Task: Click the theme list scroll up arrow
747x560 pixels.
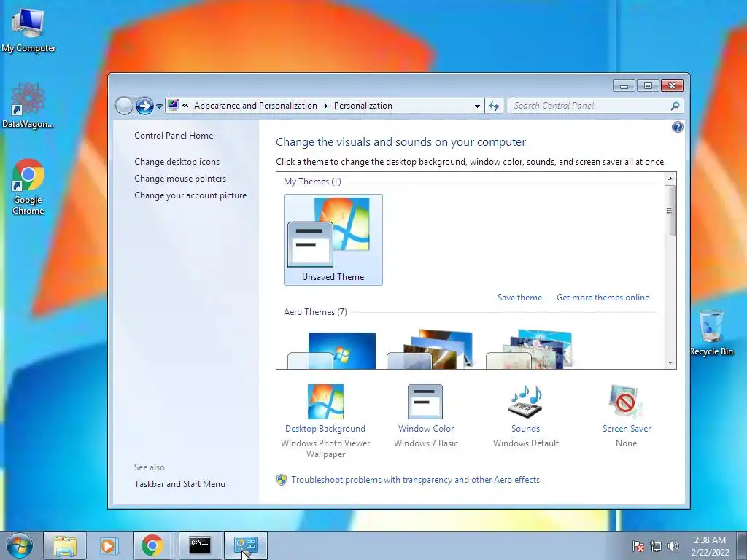Action: [670, 179]
